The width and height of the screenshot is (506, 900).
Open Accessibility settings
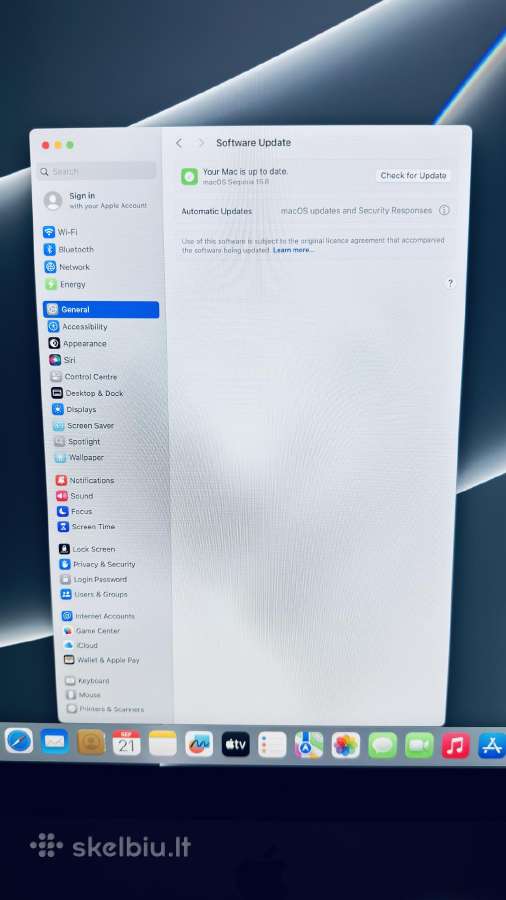(x=78, y=327)
